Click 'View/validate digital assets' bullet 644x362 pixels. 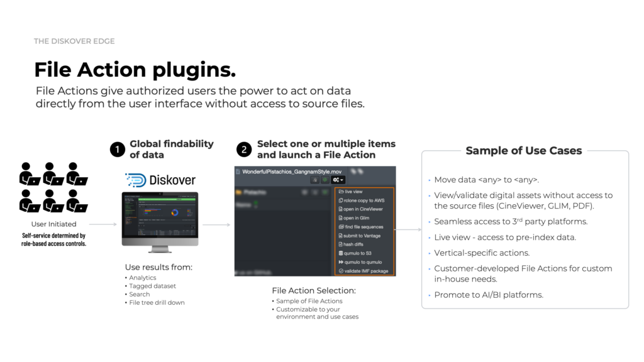(x=523, y=200)
